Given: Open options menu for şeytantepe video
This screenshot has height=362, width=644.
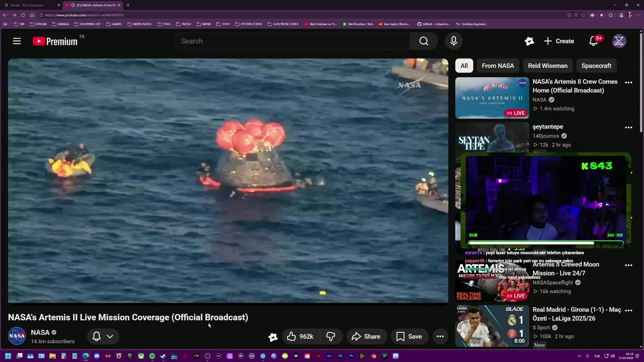Looking at the screenshot, I should [x=628, y=128].
